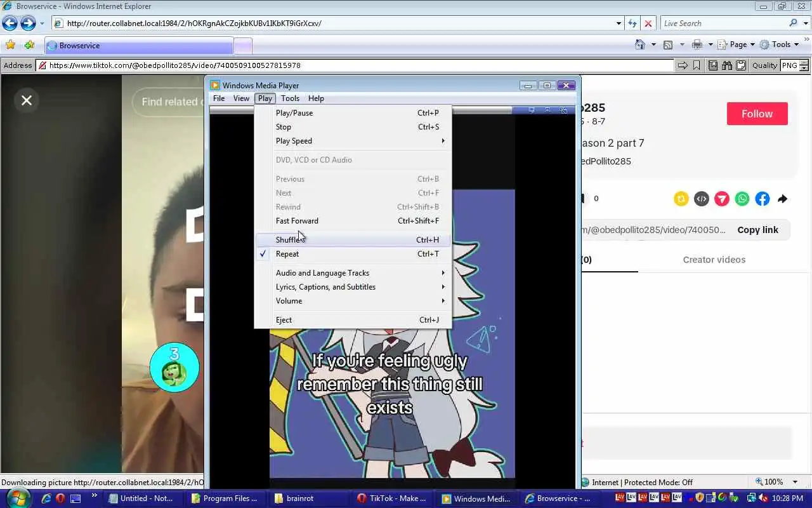This screenshot has width=812, height=508.
Task: Open the Home button dropdown arrow
Action: (x=653, y=45)
